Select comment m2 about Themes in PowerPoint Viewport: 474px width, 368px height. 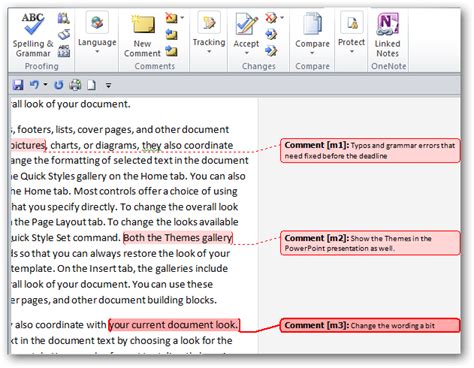[x=370, y=243]
